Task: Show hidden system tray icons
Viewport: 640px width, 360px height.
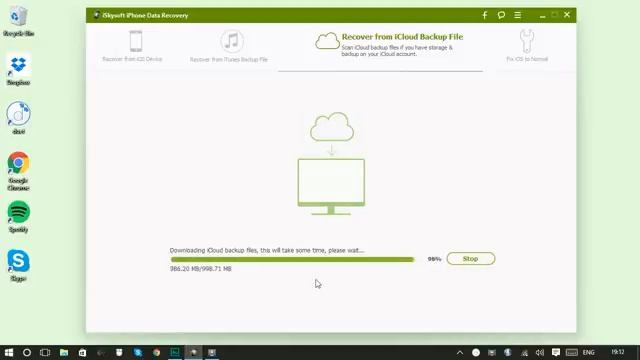Action: click(x=460, y=352)
